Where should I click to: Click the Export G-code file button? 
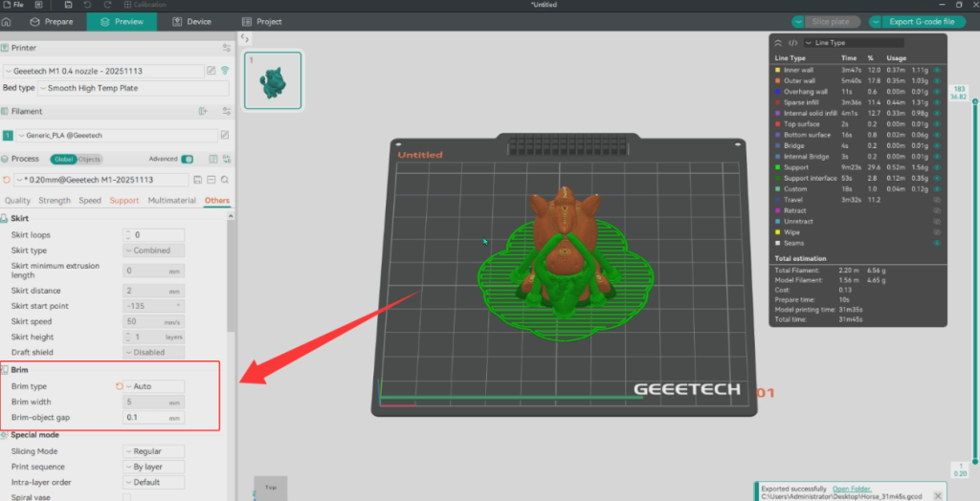pyautogui.click(x=921, y=22)
